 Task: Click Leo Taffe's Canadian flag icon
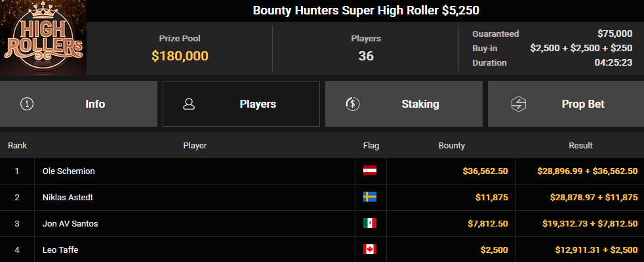coord(370,250)
